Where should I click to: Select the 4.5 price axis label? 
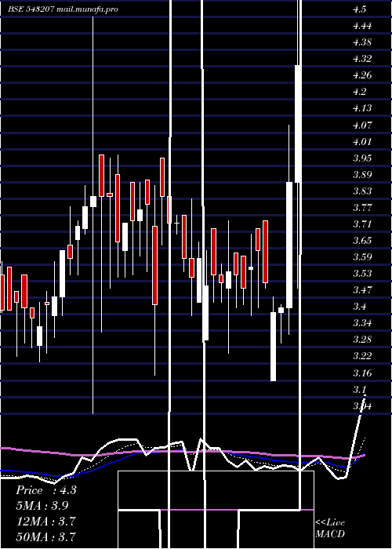coord(360,9)
